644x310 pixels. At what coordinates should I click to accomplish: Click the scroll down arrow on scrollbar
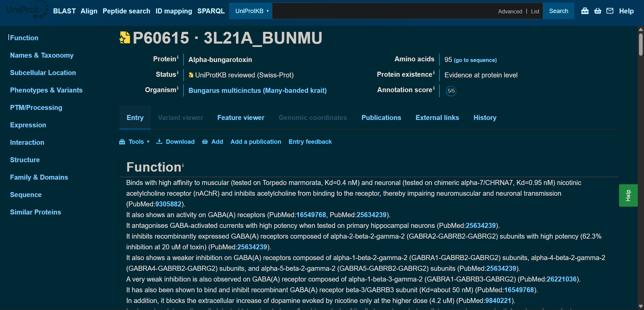tap(641, 306)
